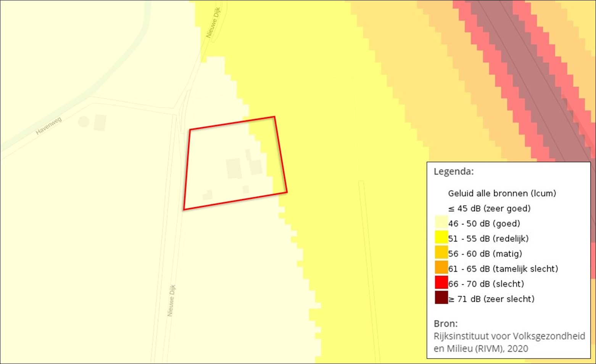Click the RIVM source credit text
This screenshot has height=364, width=596.
[x=509, y=342]
